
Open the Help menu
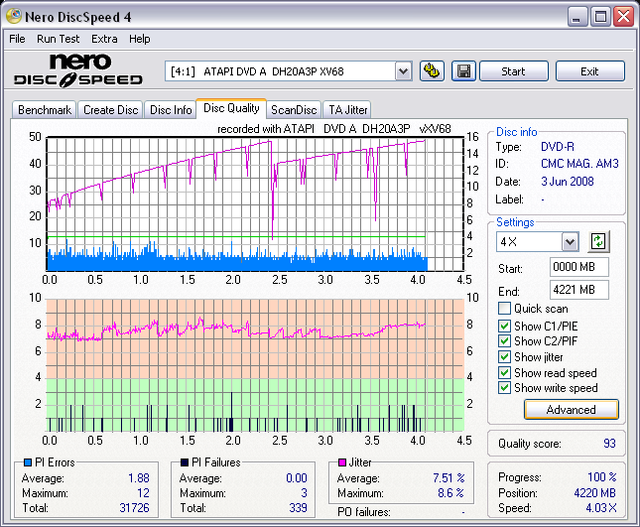[140, 39]
